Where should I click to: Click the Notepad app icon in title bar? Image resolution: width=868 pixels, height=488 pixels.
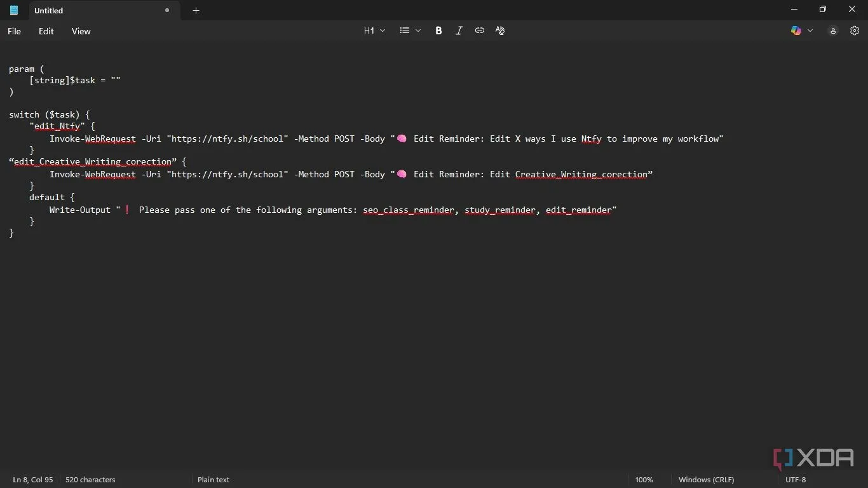click(14, 10)
